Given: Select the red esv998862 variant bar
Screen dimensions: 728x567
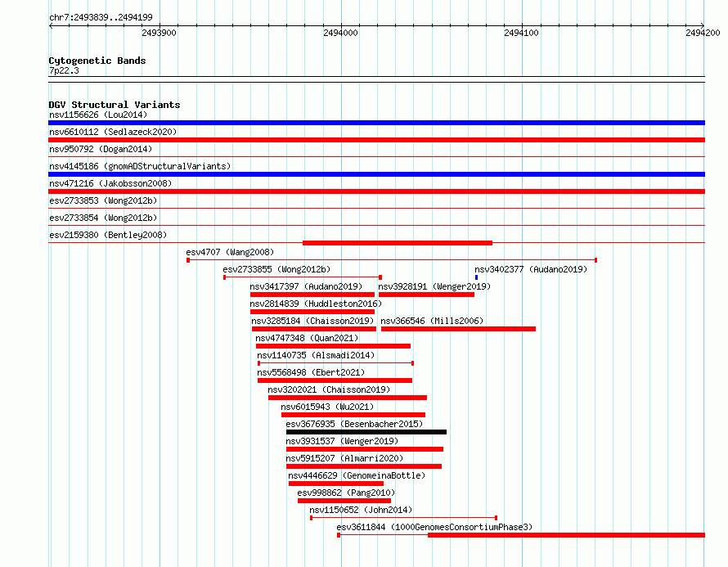Looking at the screenshot, I should pyautogui.click(x=344, y=501).
